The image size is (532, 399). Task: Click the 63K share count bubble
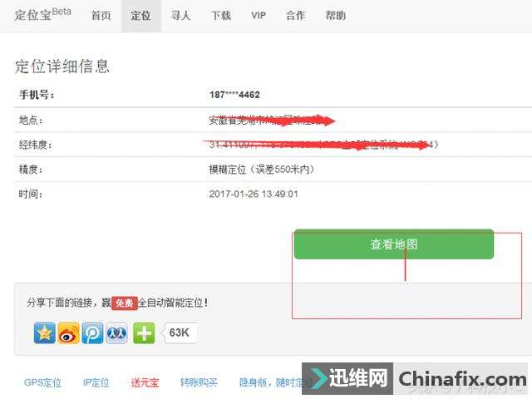(x=180, y=332)
